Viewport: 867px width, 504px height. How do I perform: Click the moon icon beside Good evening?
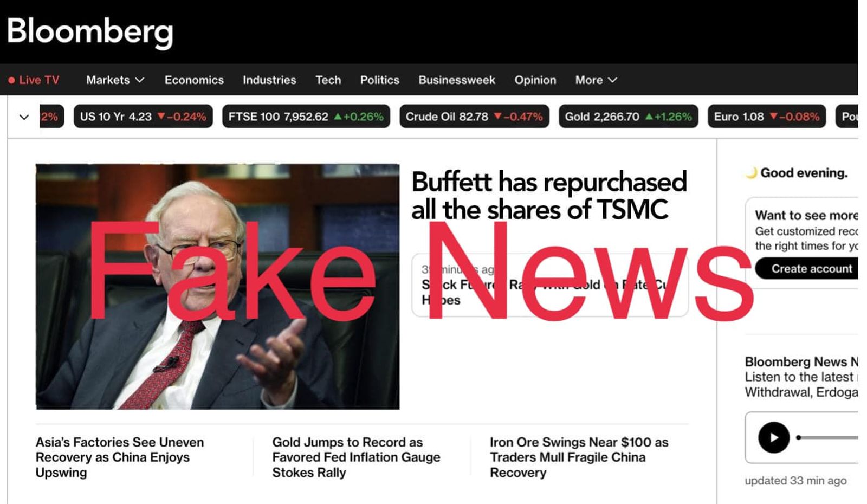coord(751,173)
